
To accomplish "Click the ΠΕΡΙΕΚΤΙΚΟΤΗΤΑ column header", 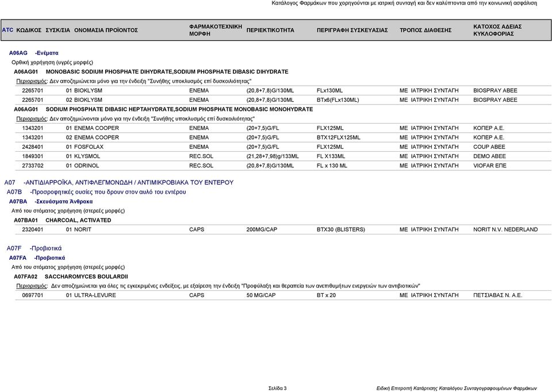I will point(270,30).
